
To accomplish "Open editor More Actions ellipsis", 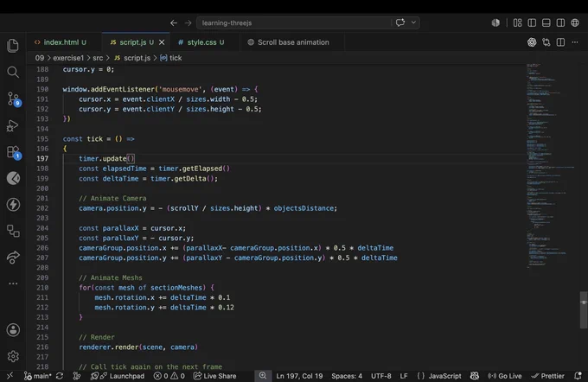I will (575, 42).
